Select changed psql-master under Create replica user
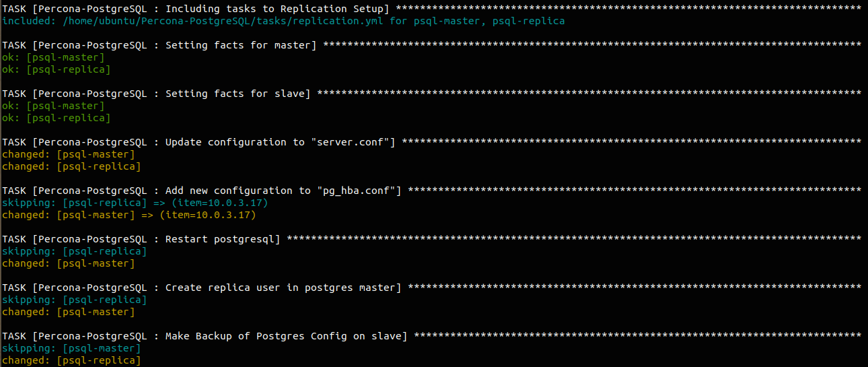This screenshot has width=868, height=367. coord(69,312)
